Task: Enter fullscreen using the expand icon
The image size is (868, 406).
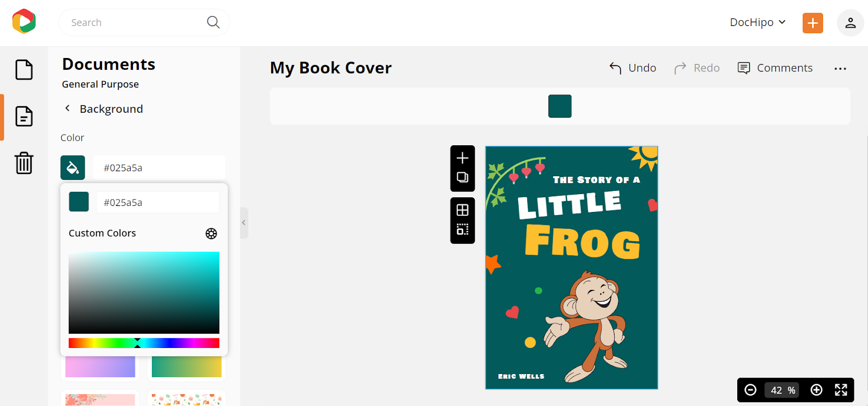Action: (841, 390)
